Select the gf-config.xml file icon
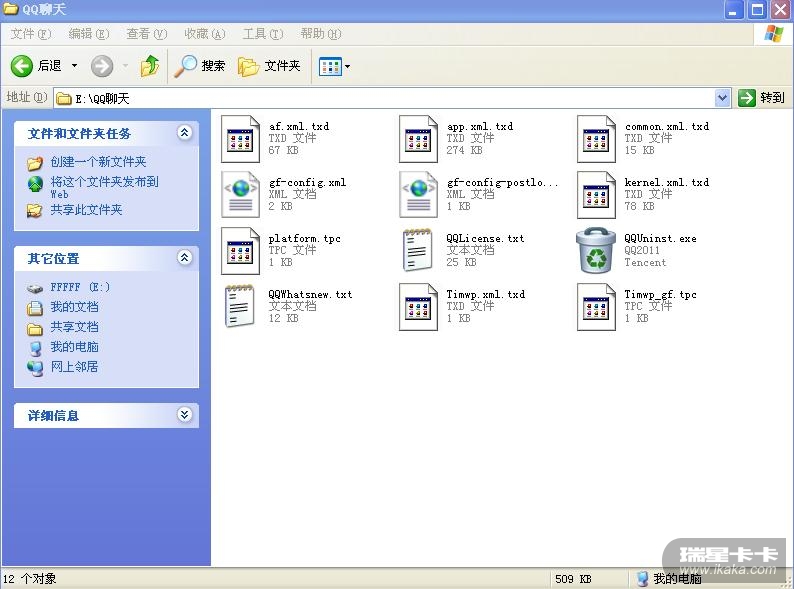794x589 pixels. (240, 194)
